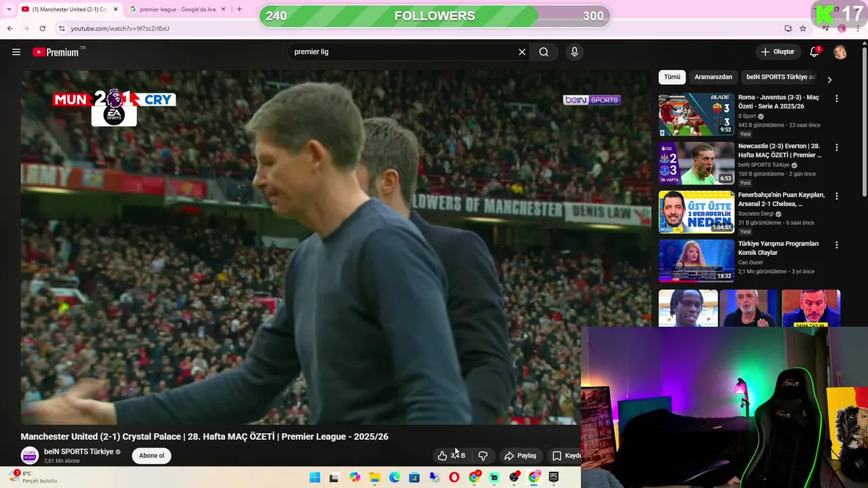Open File Explorer from the taskbar

coord(374,477)
